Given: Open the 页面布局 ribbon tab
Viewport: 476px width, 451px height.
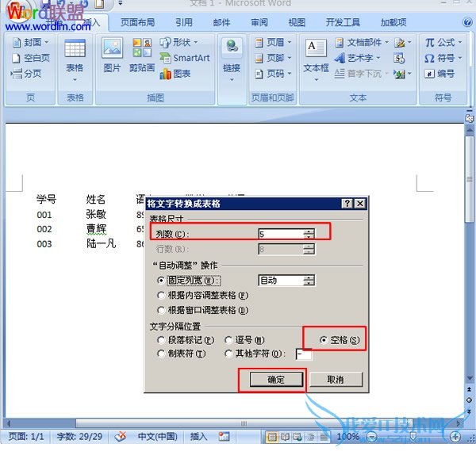Looking at the screenshot, I should [x=137, y=22].
